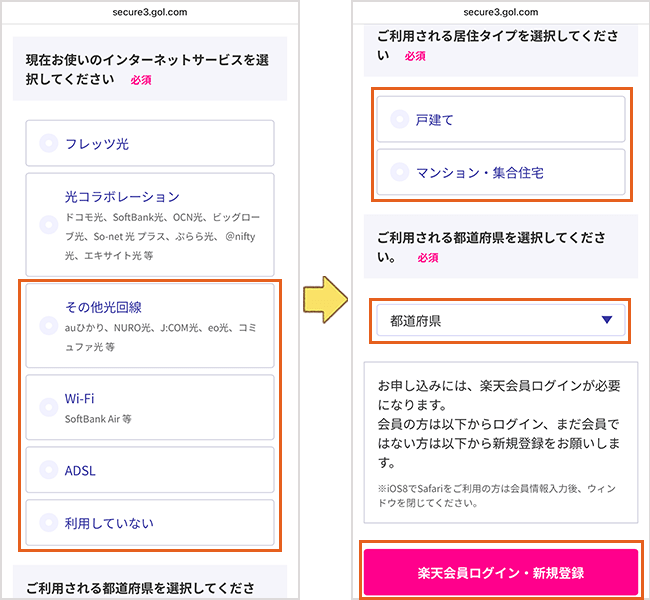650x600 pixels.
Task: Select the ADSL radio option
Action: pos(150,470)
